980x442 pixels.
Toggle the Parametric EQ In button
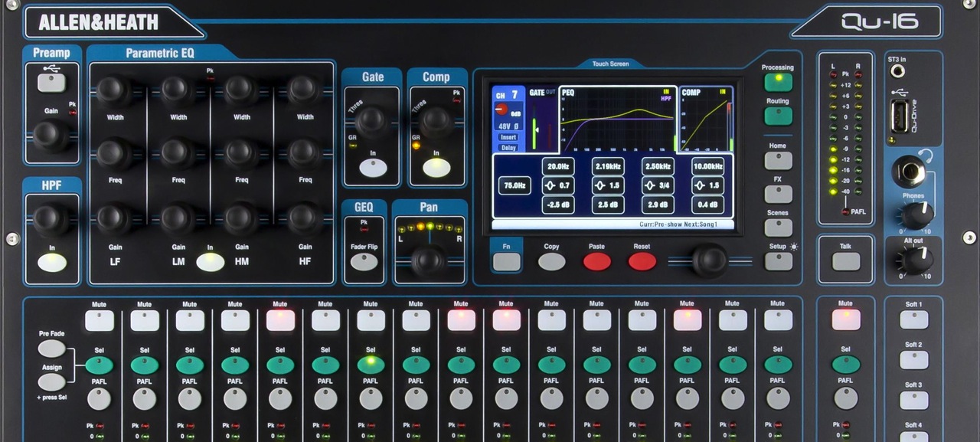click(x=211, y=262)
